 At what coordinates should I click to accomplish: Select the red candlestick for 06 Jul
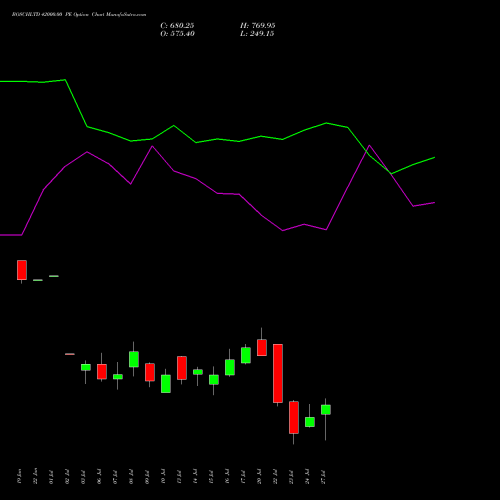pyautogui.click(x=102, y=372)
